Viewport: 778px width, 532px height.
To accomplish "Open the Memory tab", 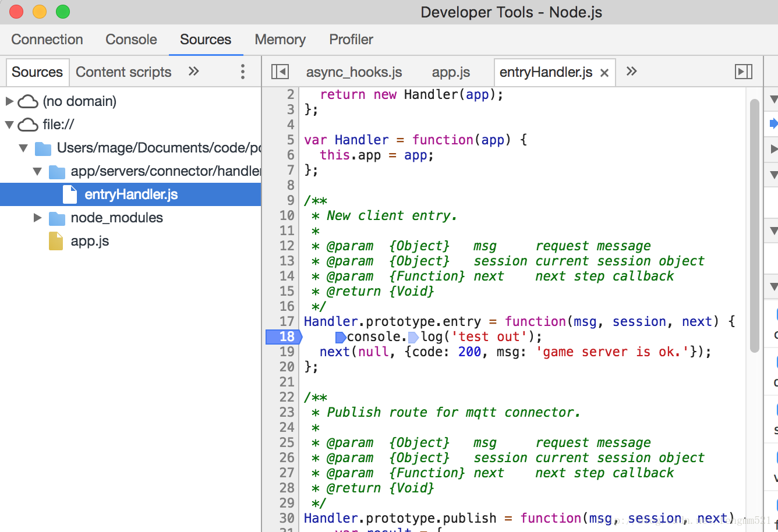I will tap(280, 40).
